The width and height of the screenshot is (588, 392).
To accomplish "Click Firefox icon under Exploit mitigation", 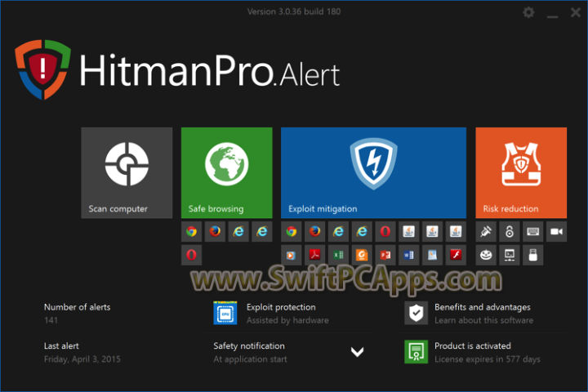I will tap(314, 231).
